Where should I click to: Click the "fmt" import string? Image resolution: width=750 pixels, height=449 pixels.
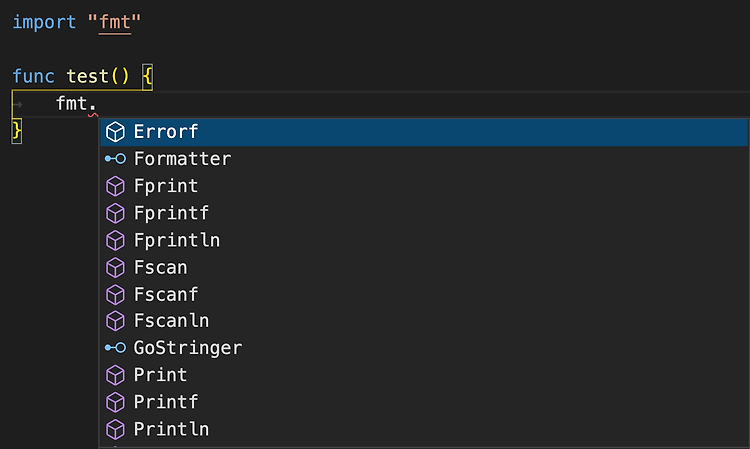pos(115,22)
